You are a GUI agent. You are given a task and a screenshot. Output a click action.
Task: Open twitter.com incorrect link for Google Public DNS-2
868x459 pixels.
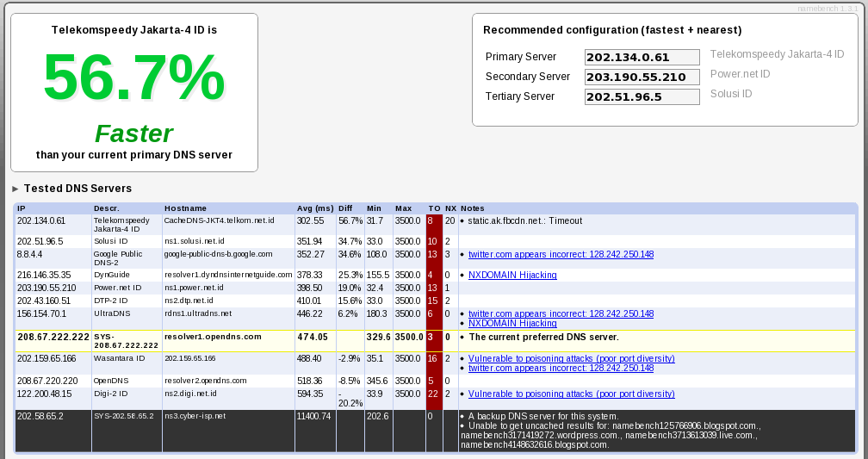coord(561,254)
